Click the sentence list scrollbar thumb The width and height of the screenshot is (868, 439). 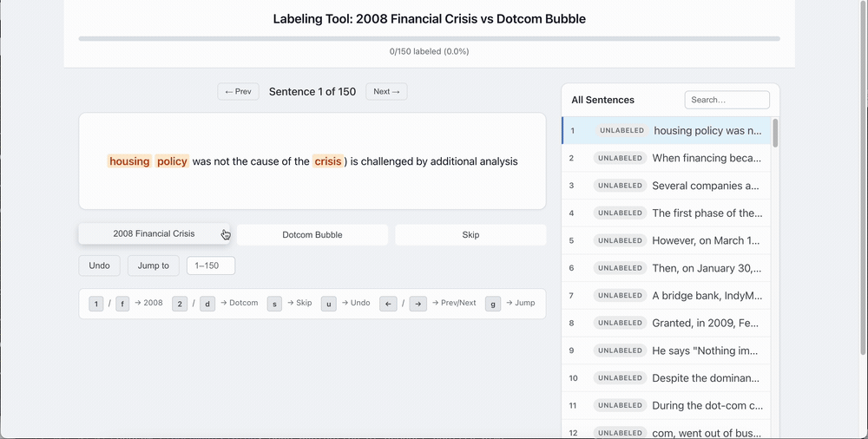775,133
